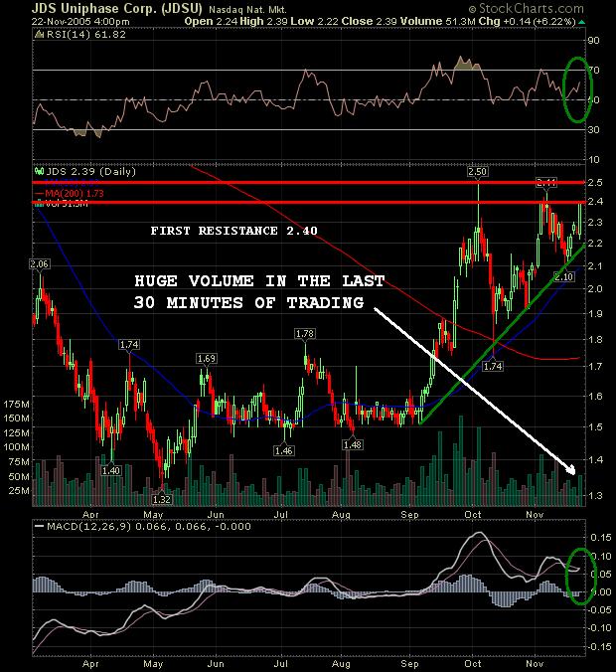Click the date stamp 22-Nov-2005 4:00pm
616x672 pixels.
tap(80, 22)
